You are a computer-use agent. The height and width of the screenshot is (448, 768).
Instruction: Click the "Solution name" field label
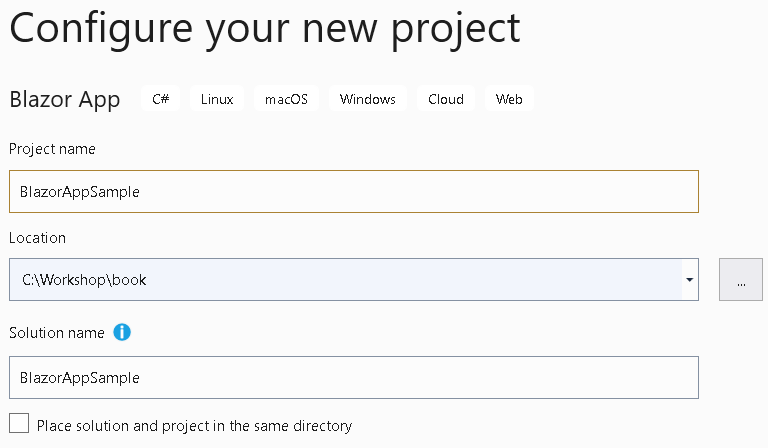click(x=57, y=332)
